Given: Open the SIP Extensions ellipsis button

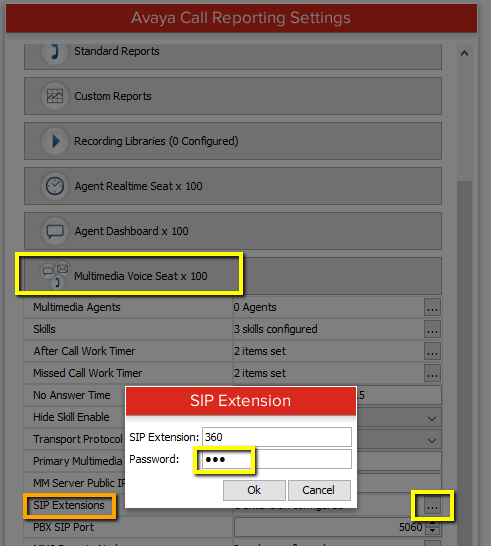Looking at the screenshot, I should tap(432, 506).
